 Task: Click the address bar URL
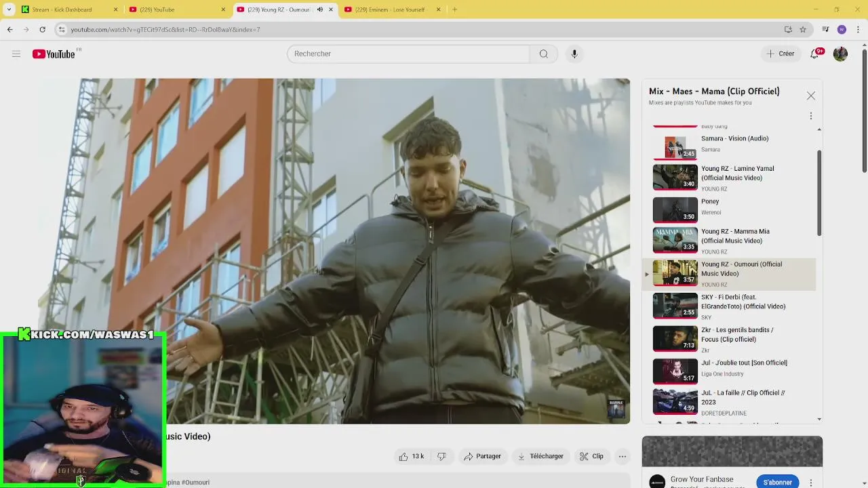coord(165,30)
